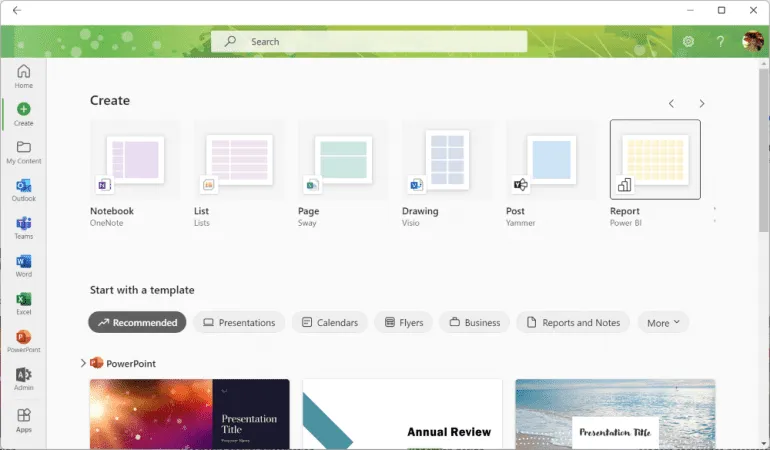The width and height of the screenshot is (770, 450).
Task: Select the Presentations template filter
Action: (239, 323)
